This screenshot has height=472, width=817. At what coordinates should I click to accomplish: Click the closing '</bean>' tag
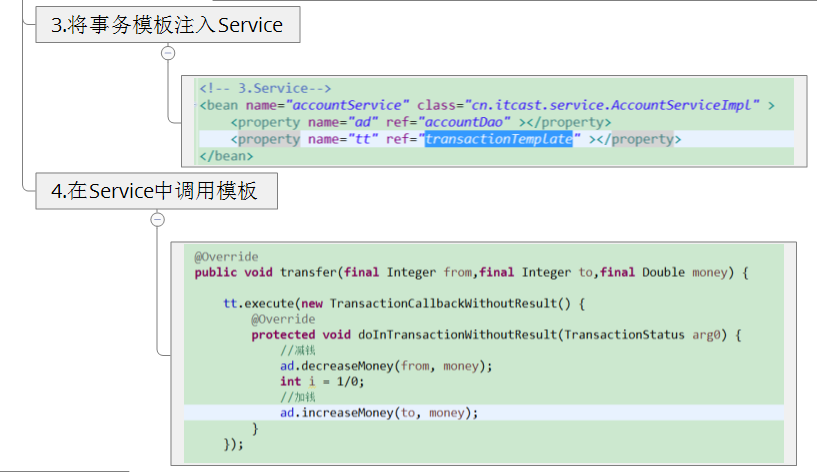pyautogui.click(x=226, y=156)
